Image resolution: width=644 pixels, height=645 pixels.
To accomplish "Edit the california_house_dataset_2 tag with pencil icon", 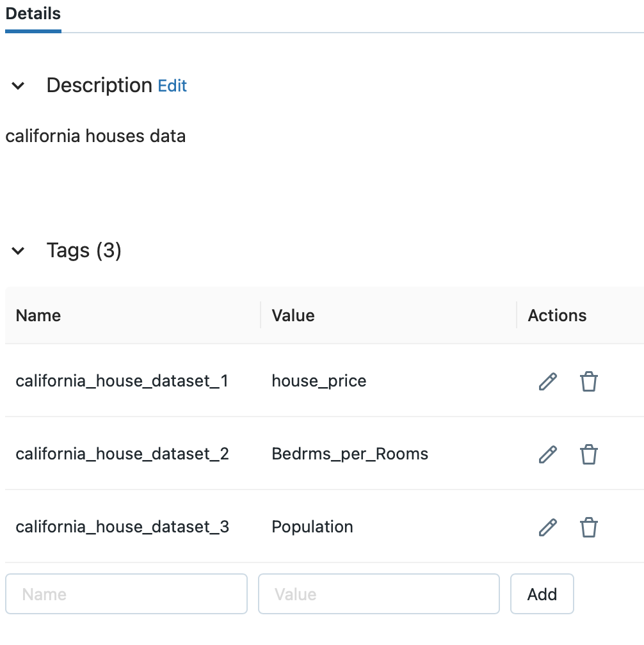I will (548, 454).
